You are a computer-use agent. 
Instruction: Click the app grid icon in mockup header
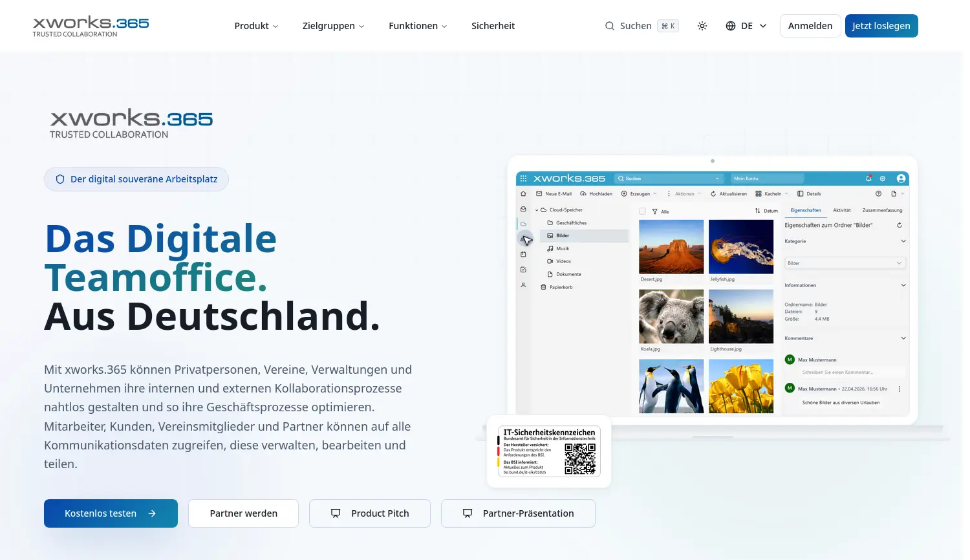coord(524,178)
